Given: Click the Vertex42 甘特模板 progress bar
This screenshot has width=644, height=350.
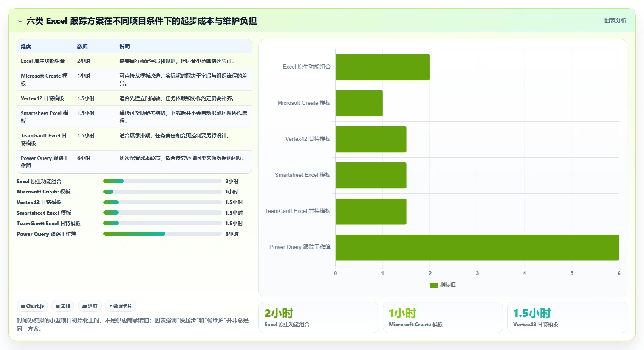Looking at the screenshot, I should click(162, 202).
